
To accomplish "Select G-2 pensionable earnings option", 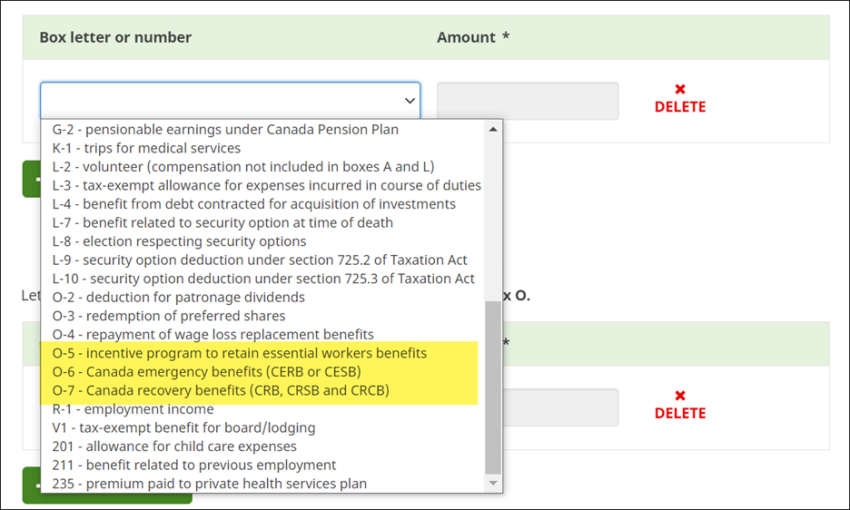I will tap(225, 130).
